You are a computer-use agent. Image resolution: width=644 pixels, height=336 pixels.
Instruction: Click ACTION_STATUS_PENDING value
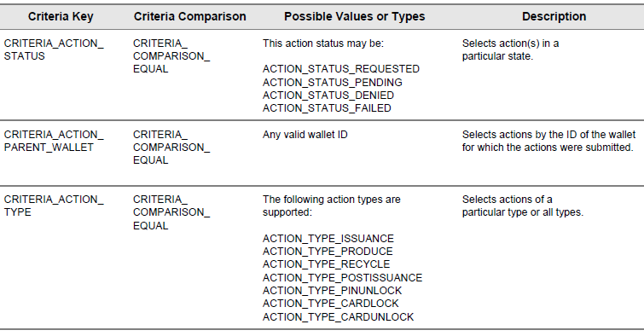(x=333, y=82)
